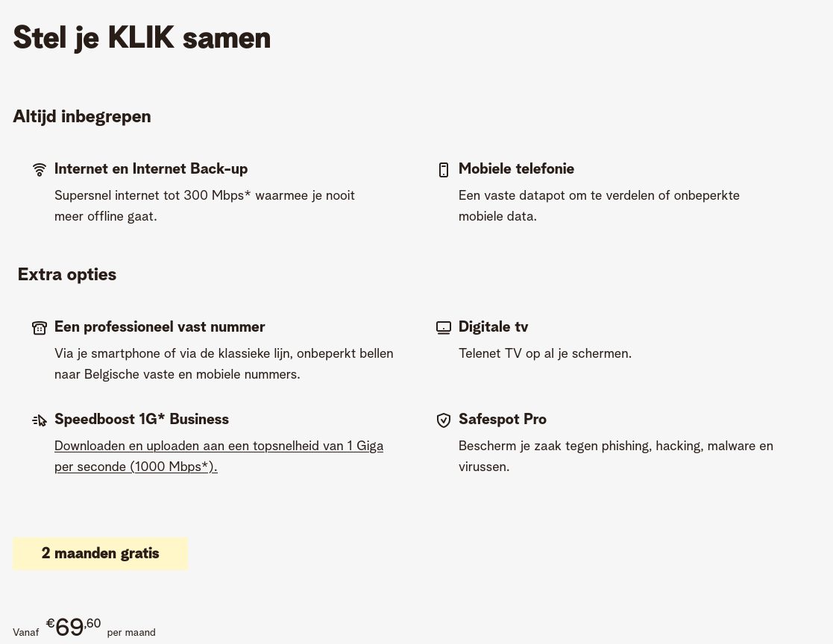
Task: Click the 'Stel je KLIK samen' title
Action: (x=142, y=38)
